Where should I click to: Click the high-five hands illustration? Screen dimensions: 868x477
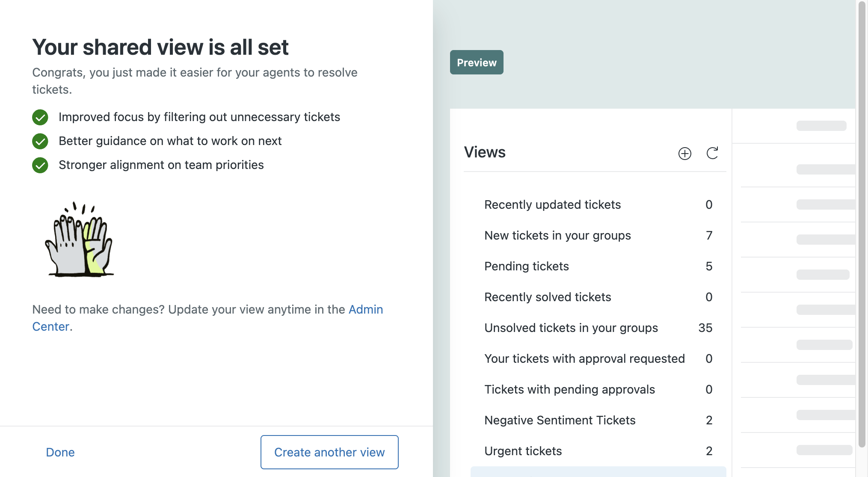[80, 240]
